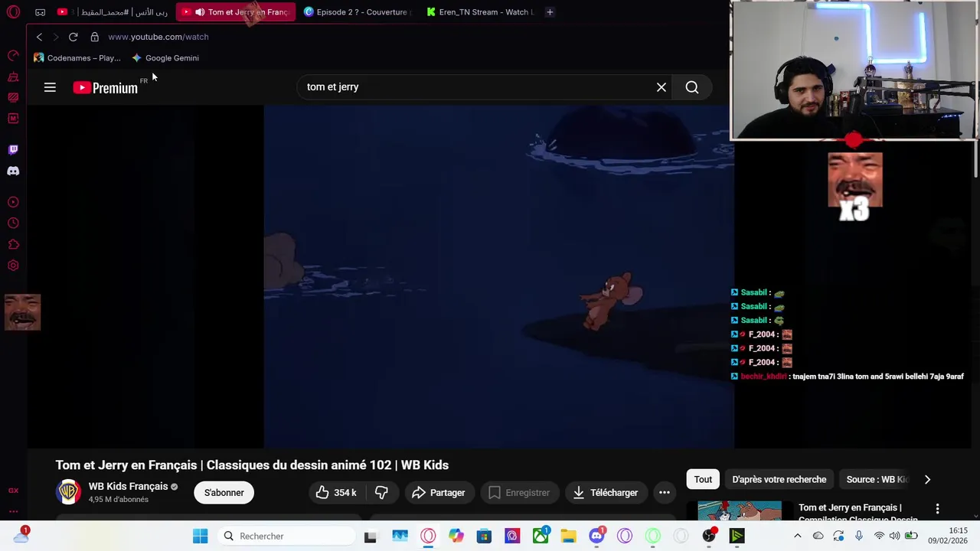Image resolution: width=980 pixels, height=551 pixels.
Task: Open Xbox app from taskbar
Action: pyautogui.click(x=541, y=536)
